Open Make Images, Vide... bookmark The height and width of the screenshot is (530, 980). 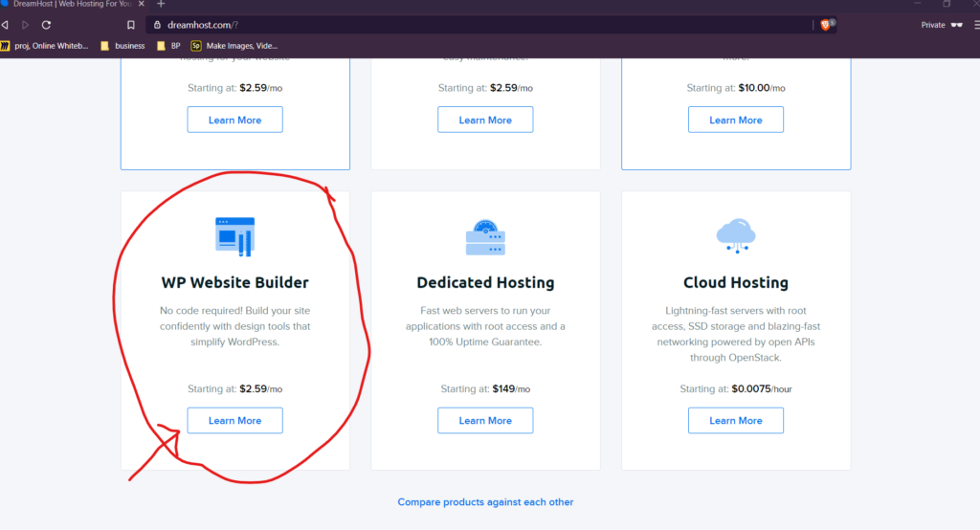[x=234, y=46]
